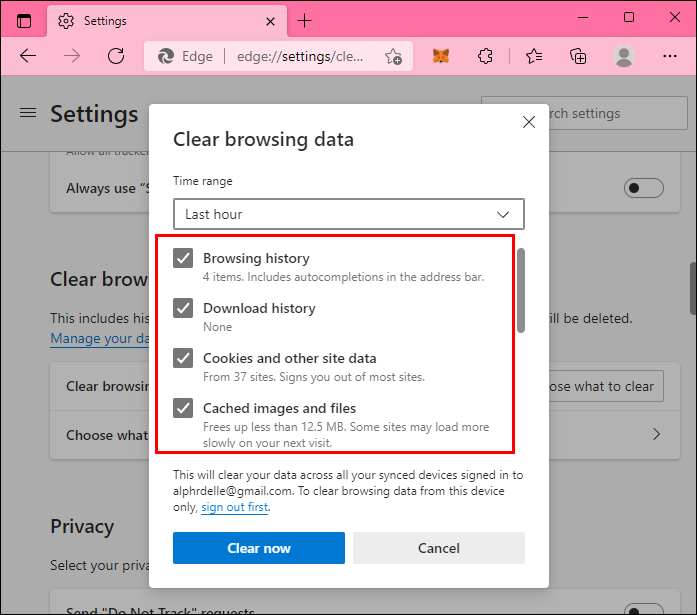Click the user profile avatar icon
697x615 pixels.
point(625,56)
